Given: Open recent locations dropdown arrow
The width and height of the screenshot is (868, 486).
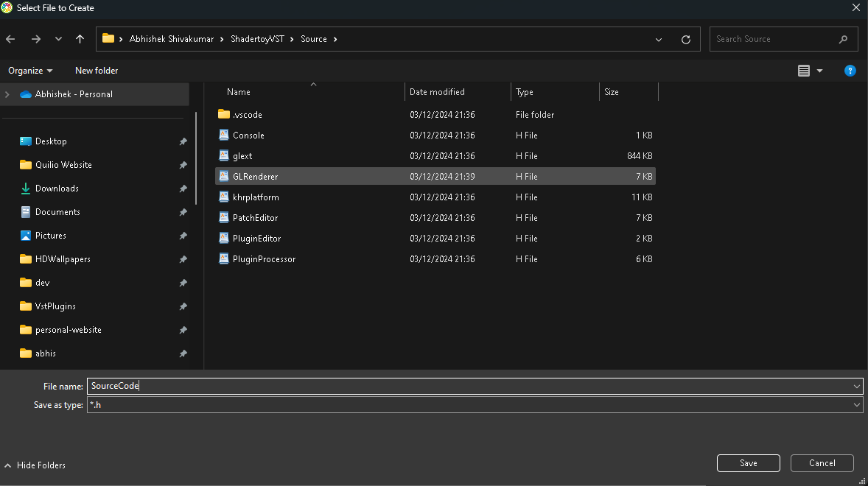Looking at the screenshot, I should [x=58, y=39].
